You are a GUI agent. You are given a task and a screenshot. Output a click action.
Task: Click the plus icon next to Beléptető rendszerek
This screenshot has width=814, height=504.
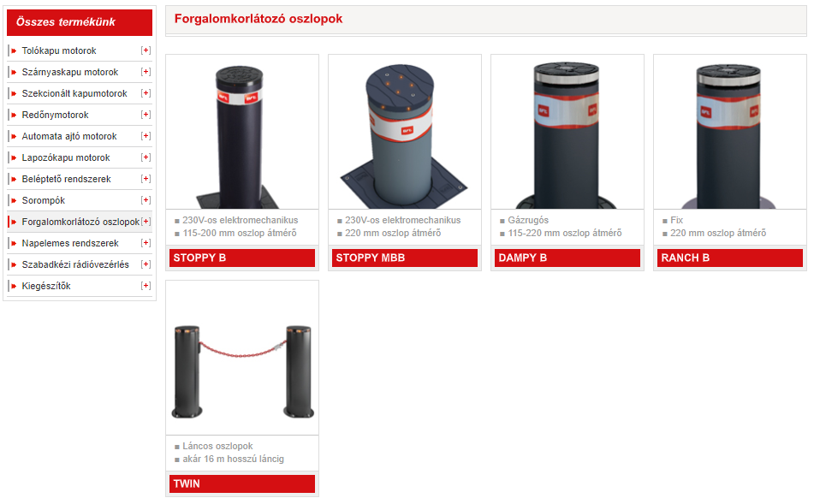coord(146,179)
